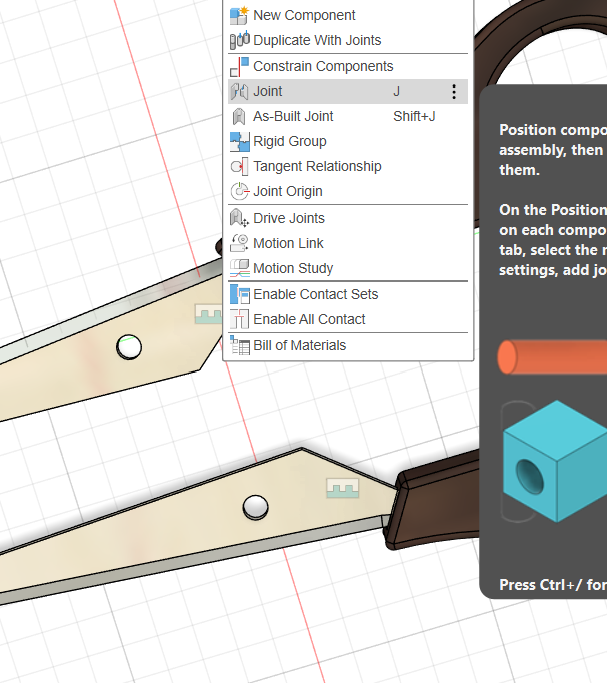Open Bill of Materials
The width and height of the screenshot is (607, 683).
(x=299, y=345)
